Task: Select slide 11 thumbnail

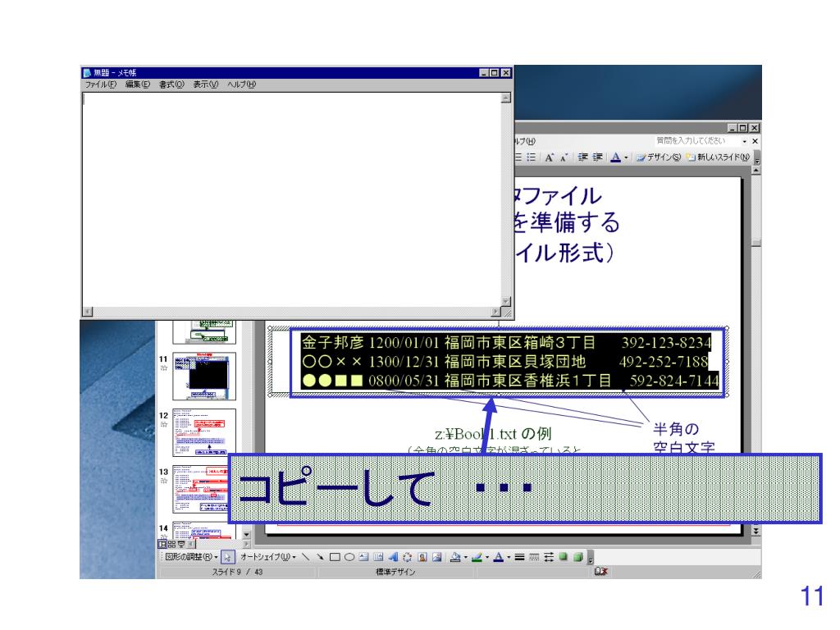Action: click(x=204, y=376)
